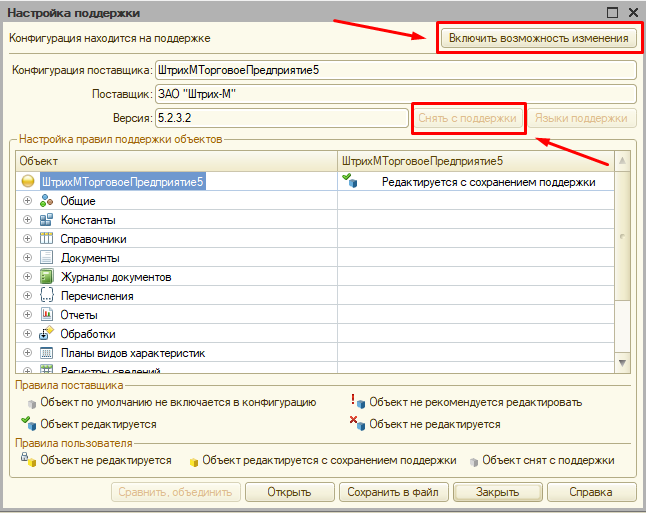Click the Открыть button

tap(290, 492)
